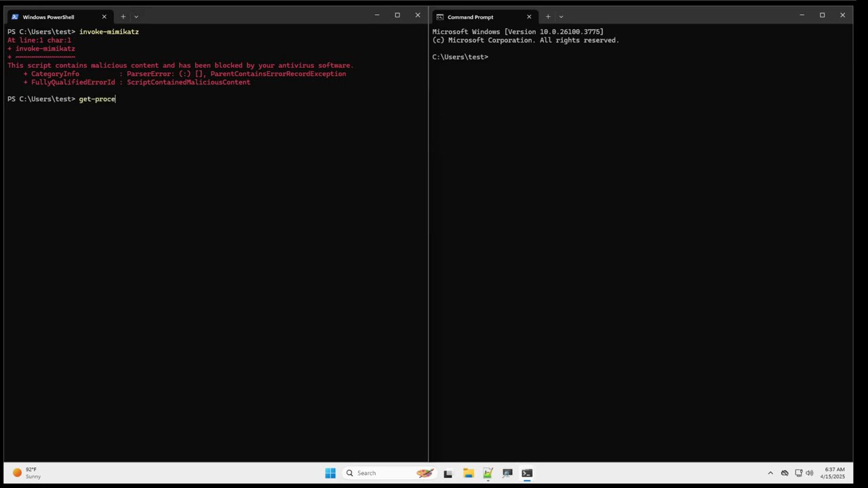Screen dimensions: 868x488
Task: Open Task View from the taskbar
Action: [x=448, y=473]
